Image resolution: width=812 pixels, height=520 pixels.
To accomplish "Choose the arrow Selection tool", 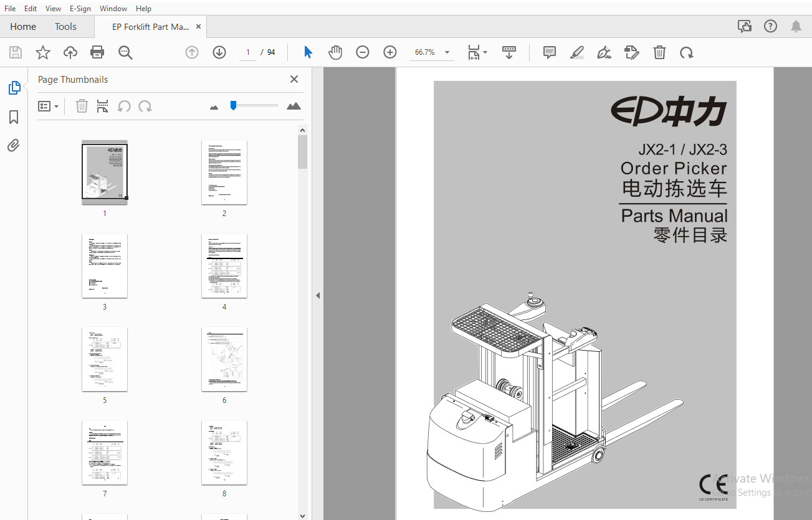I will pyautogui.click(x=308, y=52).
